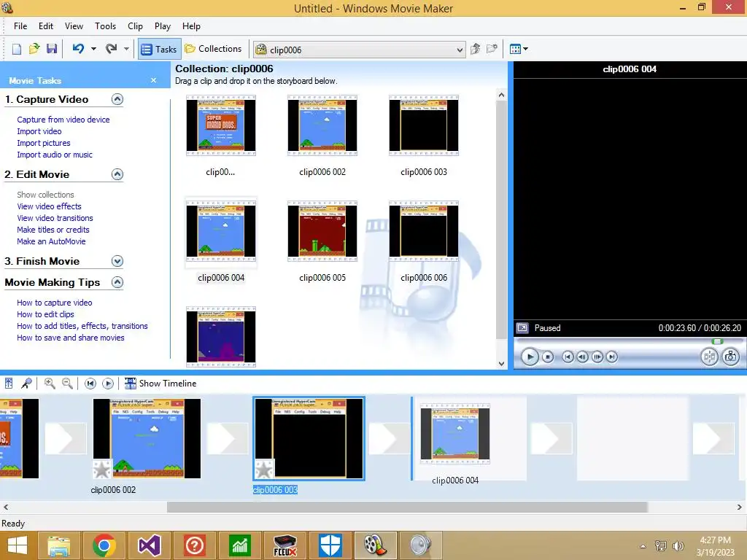Go up one collection level
Screen dimensions: 747x560
click(475, 49)
